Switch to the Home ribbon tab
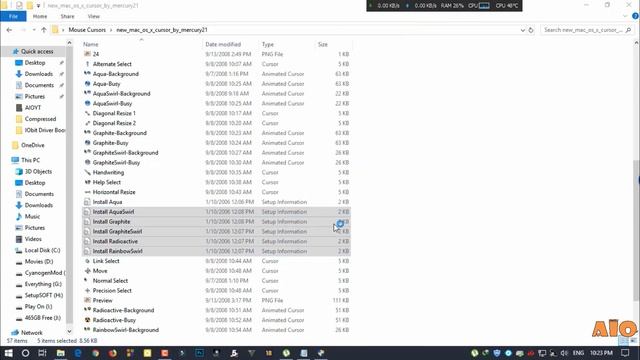Viewport: 640px width, 360px height. click(40, 16)
